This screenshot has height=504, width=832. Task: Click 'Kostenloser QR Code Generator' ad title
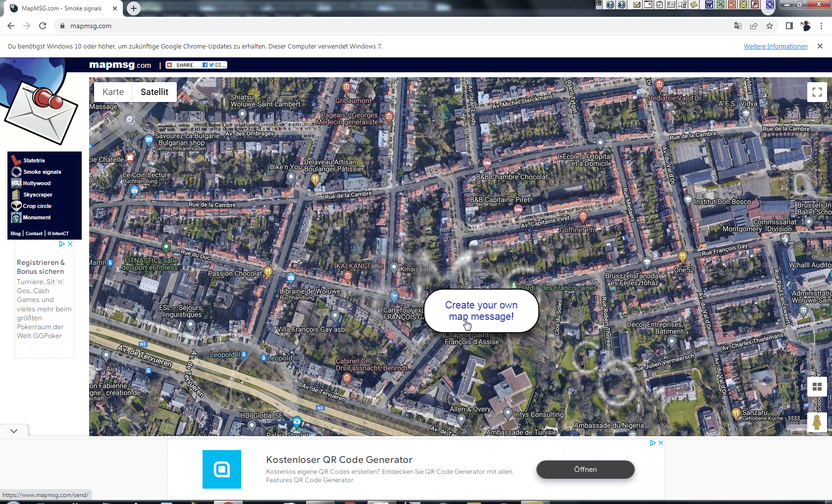[x=339, y=460]
